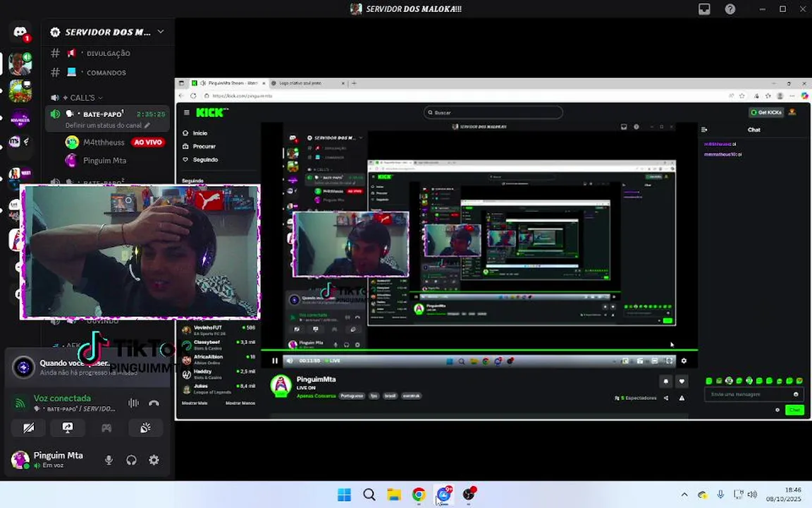Open noise suppression waveform icon

click(134, 403)
